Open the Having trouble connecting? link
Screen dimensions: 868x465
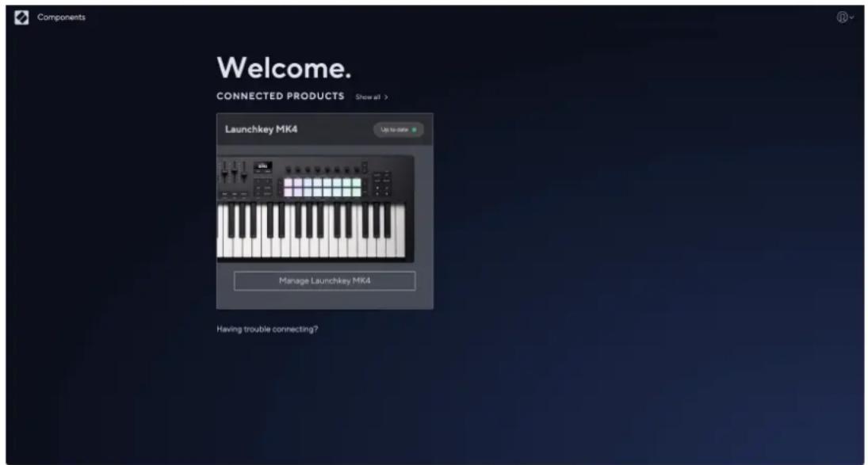pos(267,329)
